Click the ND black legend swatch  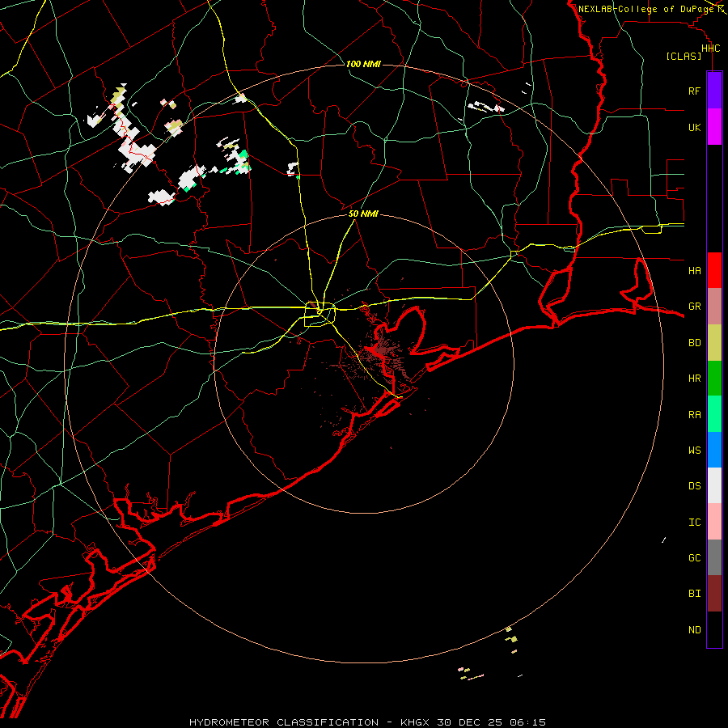tap(714, 629)
